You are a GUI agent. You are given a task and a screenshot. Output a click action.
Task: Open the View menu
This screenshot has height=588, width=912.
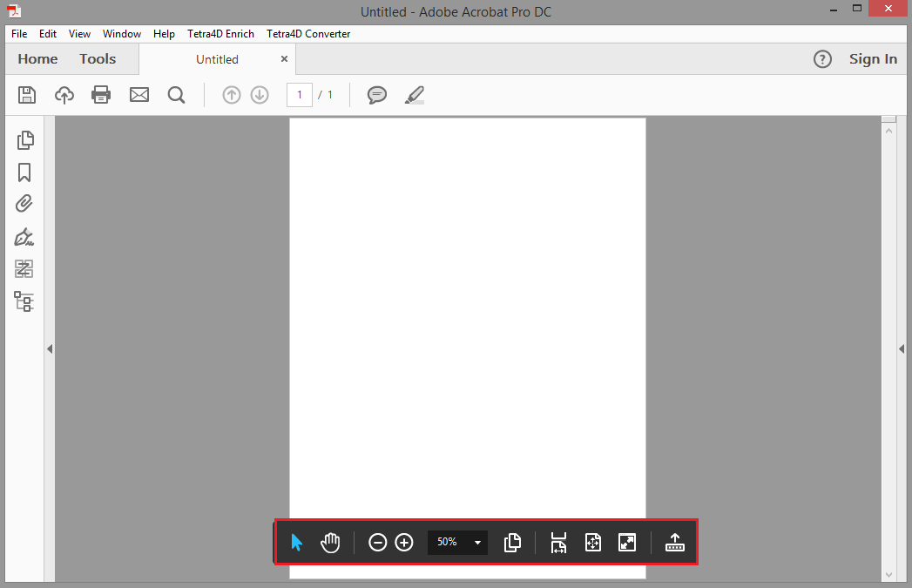click(x=79, y=34)
